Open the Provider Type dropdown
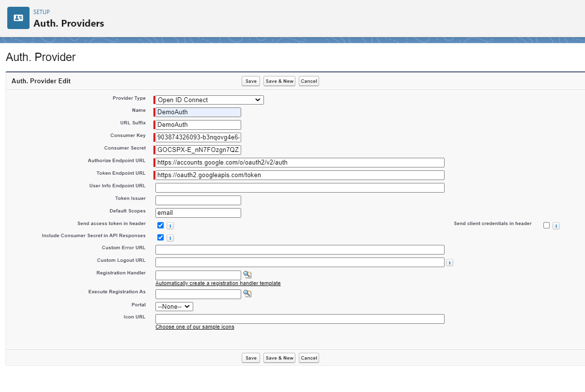The width and height of the screenshot is (585, 392). (x=209, y=100)
